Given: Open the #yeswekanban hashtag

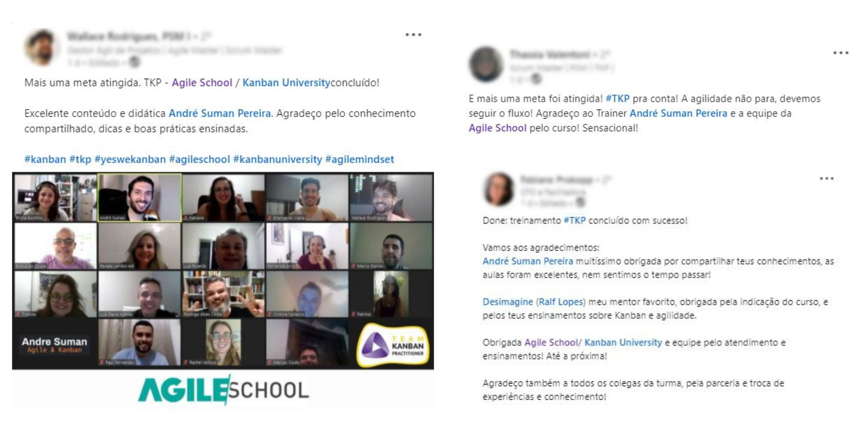Looking at the screenshot, I should pos(130,159).
